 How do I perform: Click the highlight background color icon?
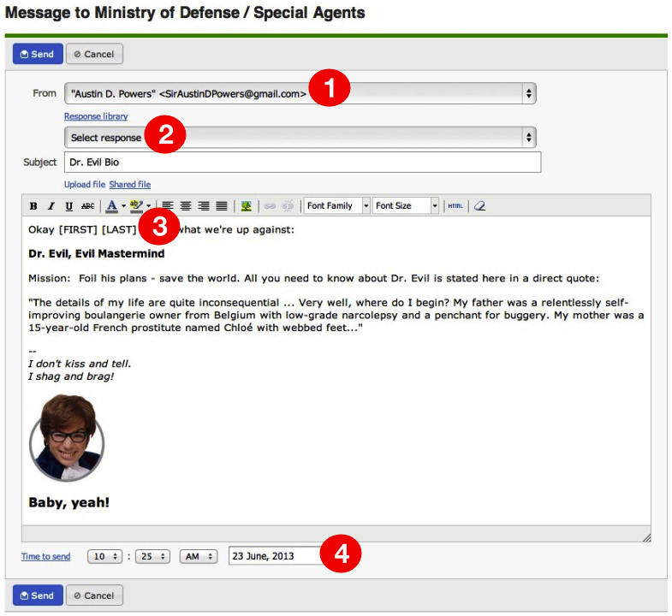136,206
